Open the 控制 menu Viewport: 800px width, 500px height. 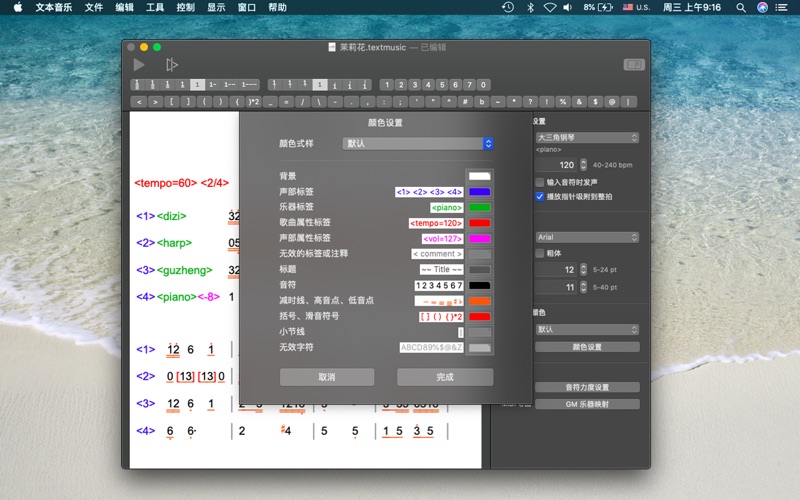pyautogui.click(x=185, y=7)
